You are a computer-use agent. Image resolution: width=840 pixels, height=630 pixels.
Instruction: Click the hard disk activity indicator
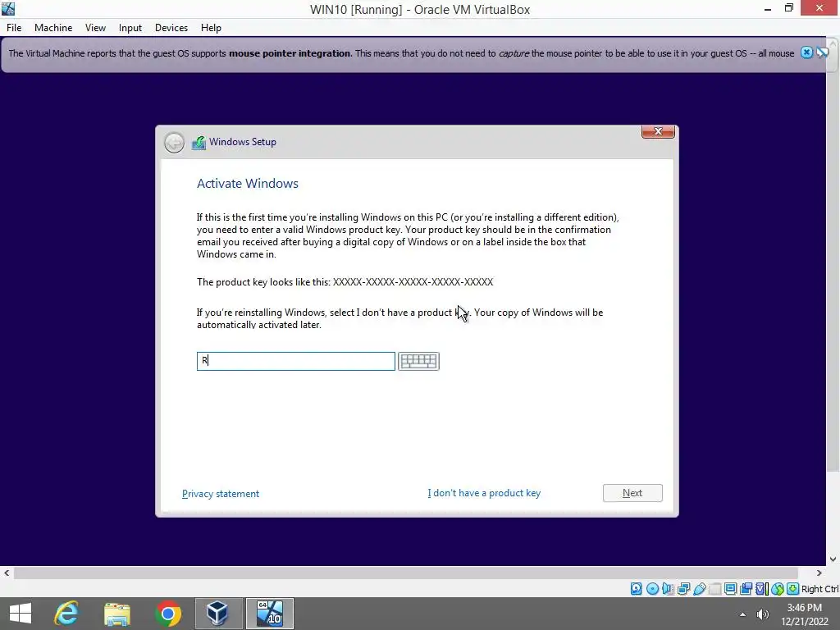pyautogui.click(x=636, y=589)
